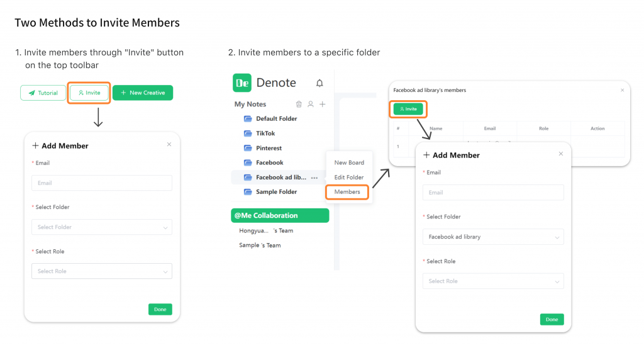Click the Role column header in the members table
644x345 pixels.
544,128
